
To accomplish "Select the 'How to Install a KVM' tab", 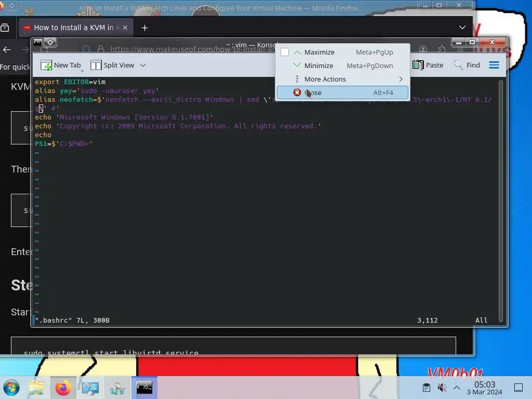I will point(75,28).
